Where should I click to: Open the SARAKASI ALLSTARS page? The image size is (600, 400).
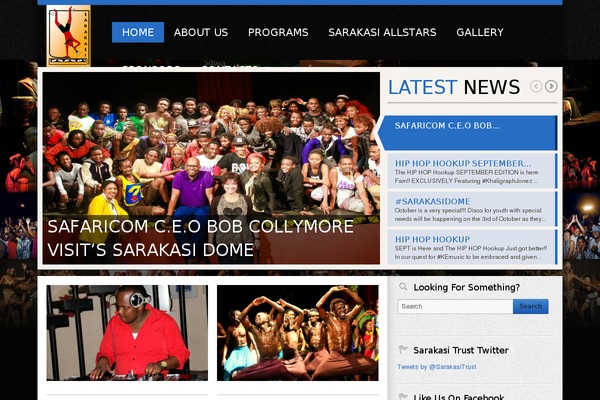[x=382, y=32]
